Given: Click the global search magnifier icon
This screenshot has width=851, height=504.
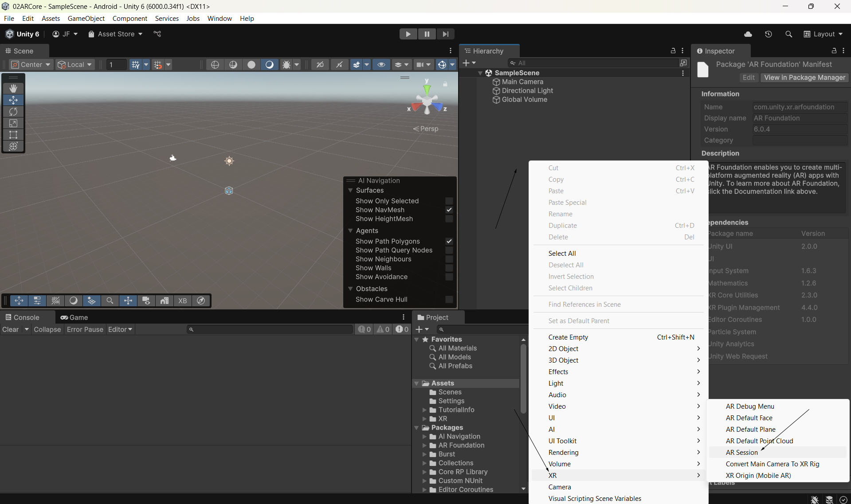Looking at the screenshot, I should coord(788,34).
